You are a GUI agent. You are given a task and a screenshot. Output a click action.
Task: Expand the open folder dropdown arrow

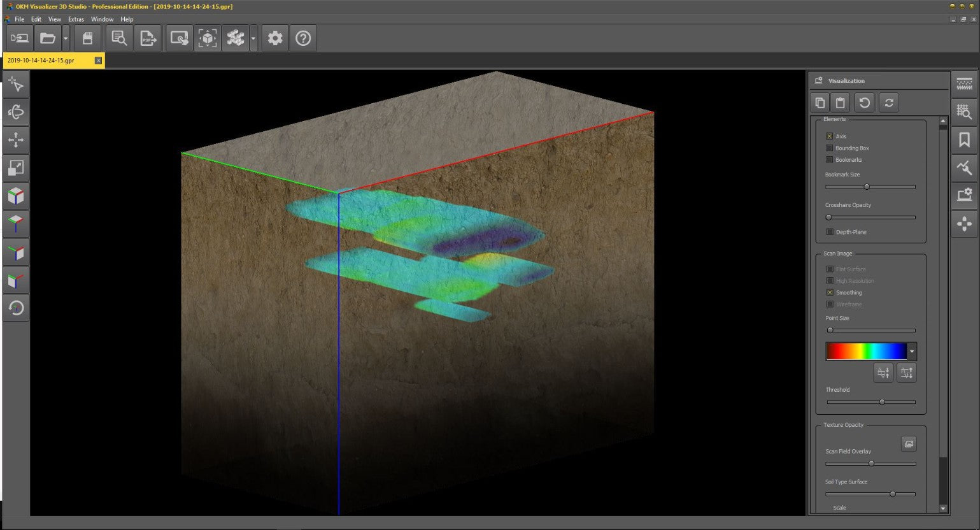tap(66, 39)
